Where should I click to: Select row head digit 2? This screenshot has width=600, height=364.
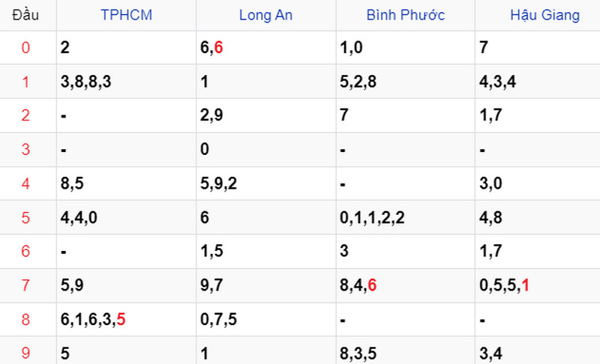25,115
